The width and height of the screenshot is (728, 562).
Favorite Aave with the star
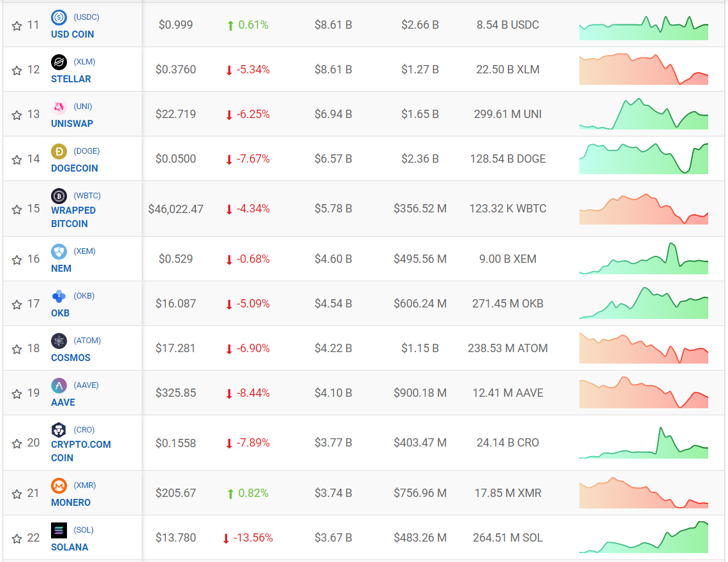coord(17,394)
